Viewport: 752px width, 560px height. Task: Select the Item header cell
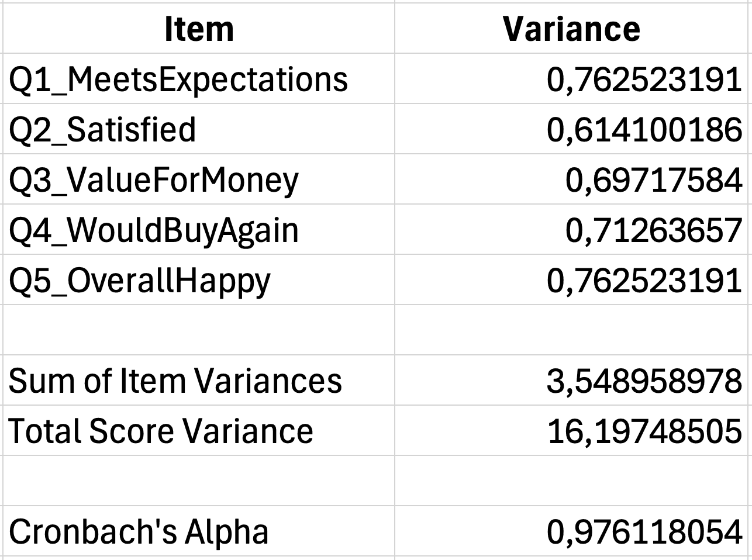coord(199,29)
